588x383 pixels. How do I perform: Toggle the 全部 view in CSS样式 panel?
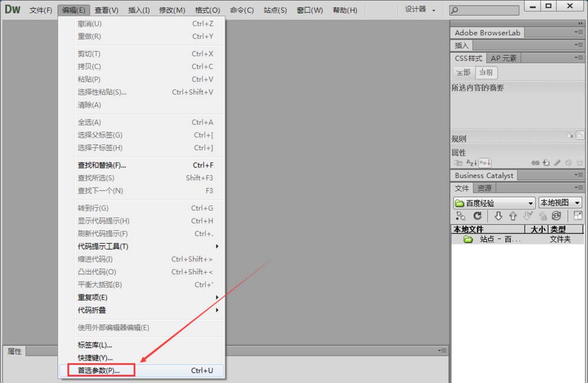coord(463,72)
